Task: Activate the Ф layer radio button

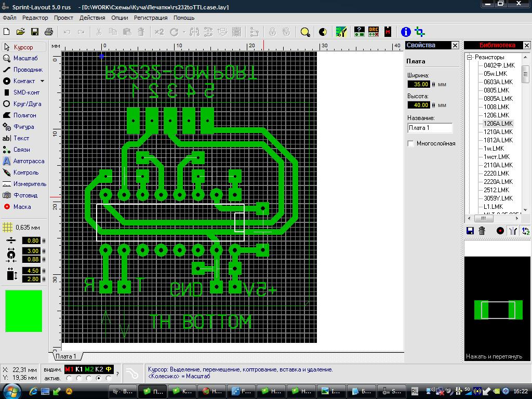Action: (x=109, y=378)
